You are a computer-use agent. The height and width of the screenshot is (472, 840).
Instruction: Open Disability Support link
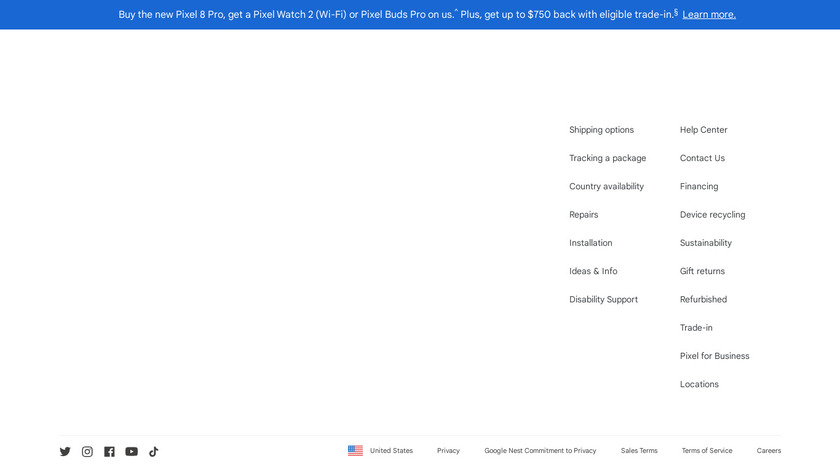tap(603, 300)
